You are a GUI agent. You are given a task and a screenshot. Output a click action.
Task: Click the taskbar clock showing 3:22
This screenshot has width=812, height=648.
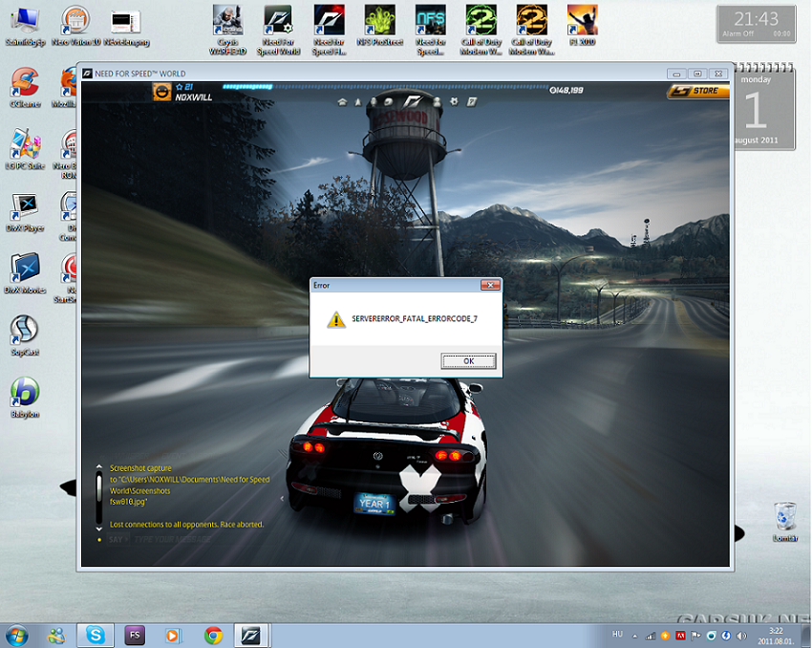(776, 636)
